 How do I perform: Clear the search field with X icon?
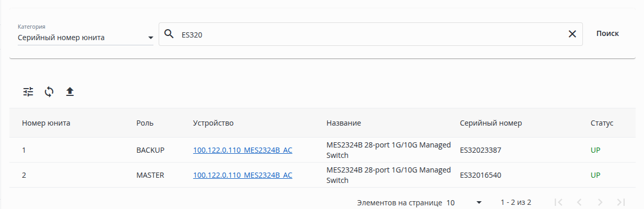click(572, 34)
